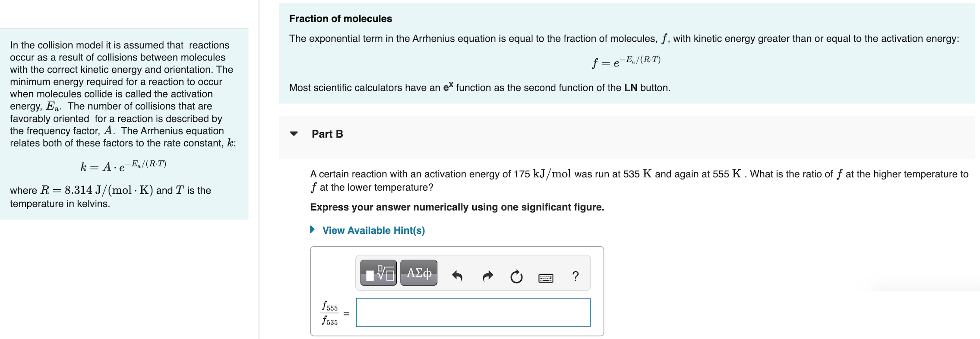Open the Greek symbols ΑΣφ palette
This screenshot has width=980, height=339.
coord(418,272)
